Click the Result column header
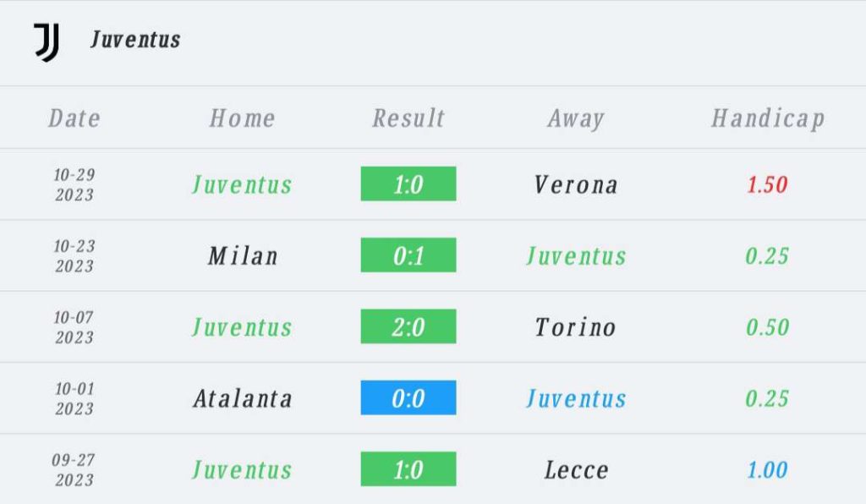Image resolution: width=866 pixels, height=504 pixels. tap(408, 118)
